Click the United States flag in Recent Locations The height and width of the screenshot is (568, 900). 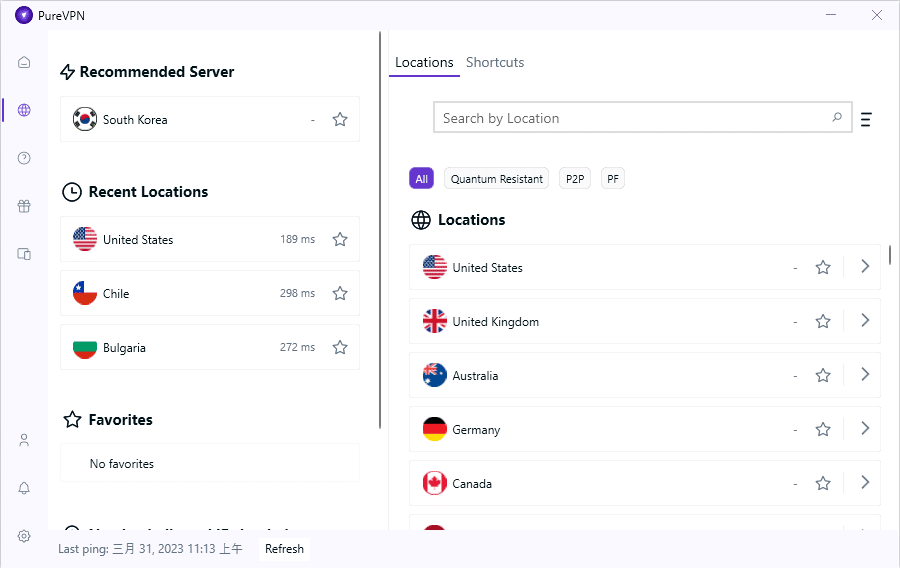[x=85, y=239]
